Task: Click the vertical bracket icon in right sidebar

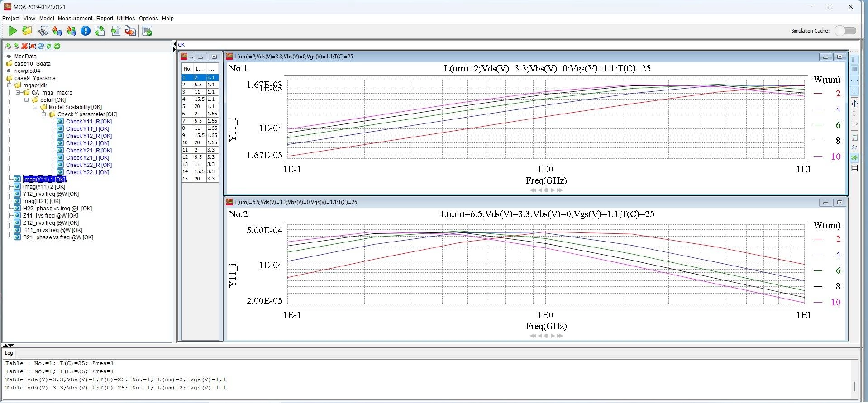Action: click(854, 91)
